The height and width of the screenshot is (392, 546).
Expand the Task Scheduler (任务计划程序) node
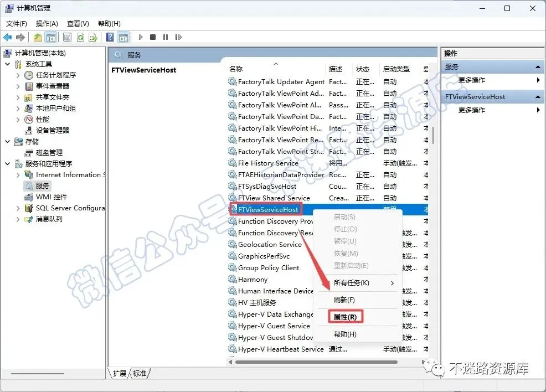tap(18, 75)
